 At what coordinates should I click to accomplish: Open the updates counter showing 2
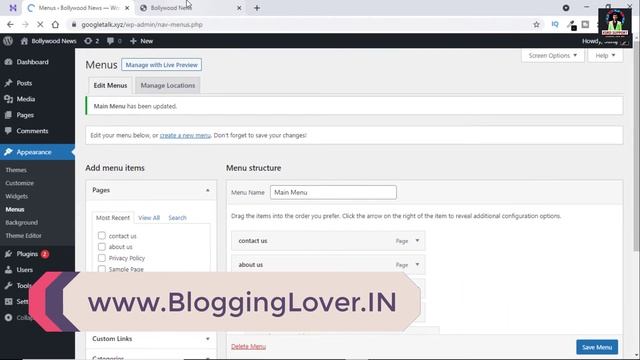tap(91, 41)
